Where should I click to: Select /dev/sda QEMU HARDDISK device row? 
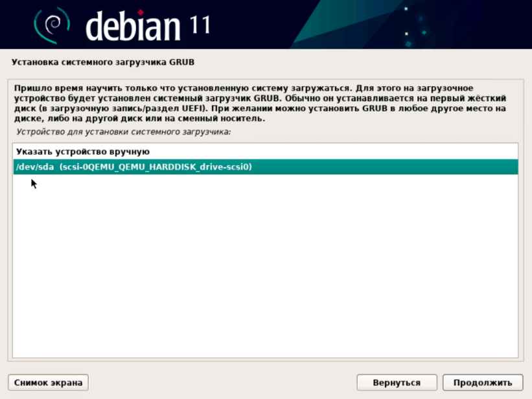click(265, 166)
